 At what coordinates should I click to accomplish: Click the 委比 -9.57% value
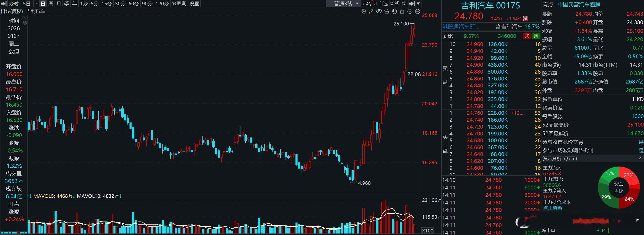tap(470, 36)
